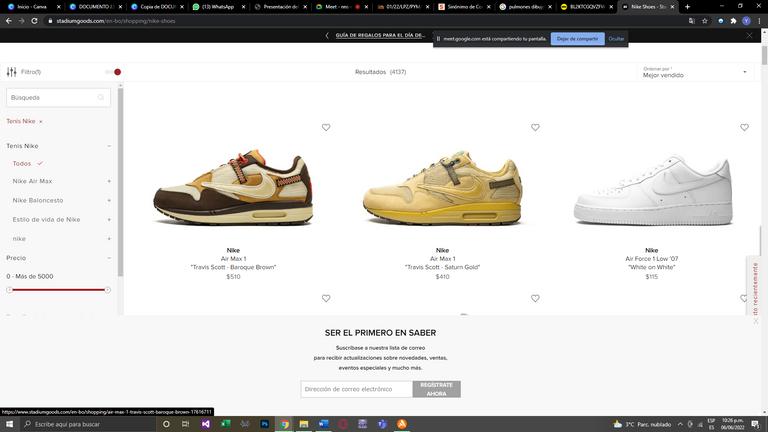Screen dimensions: 768x432
Task: Expand the Nike Baloncesto category
Action: 109,200
